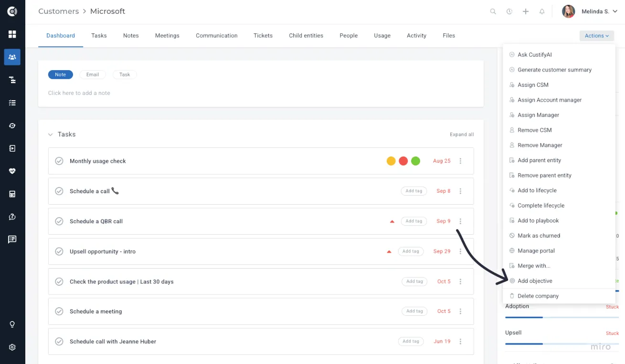This screenshot has height=364, width=625.
Task: Click Expand all in Tasks
Action: pyautogui.click(x=462, y=135)
